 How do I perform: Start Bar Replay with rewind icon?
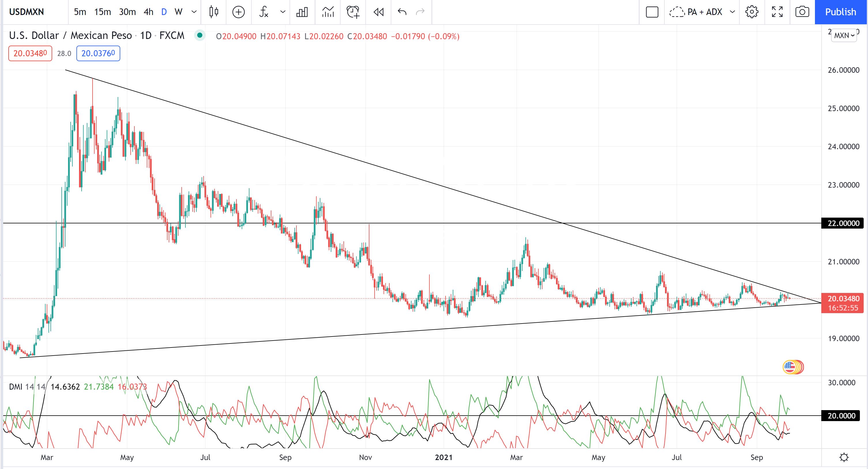(x=378, y=12)
